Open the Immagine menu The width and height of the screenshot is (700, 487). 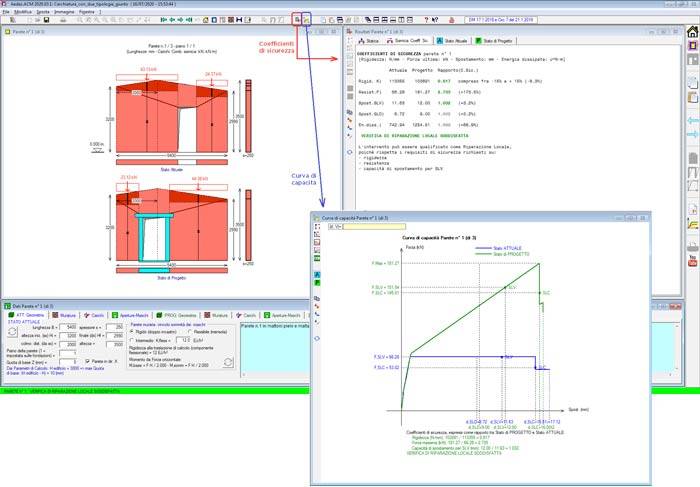tap(64, 12)
